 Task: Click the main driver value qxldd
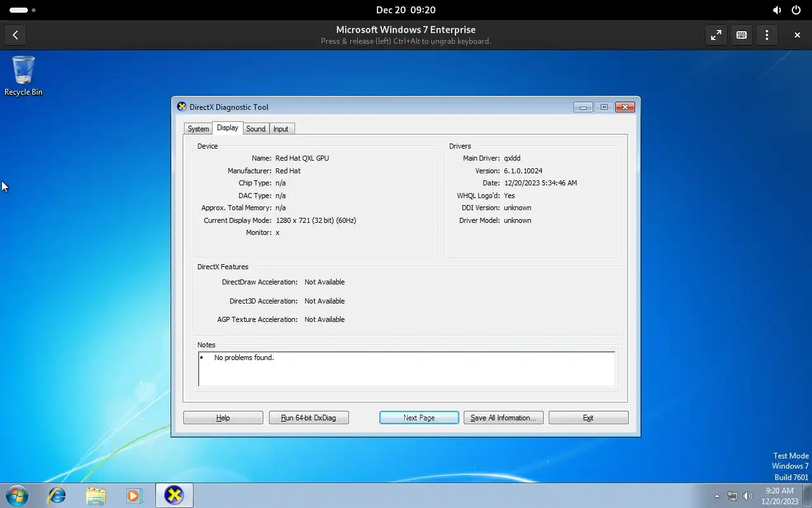tap(512, 158)
